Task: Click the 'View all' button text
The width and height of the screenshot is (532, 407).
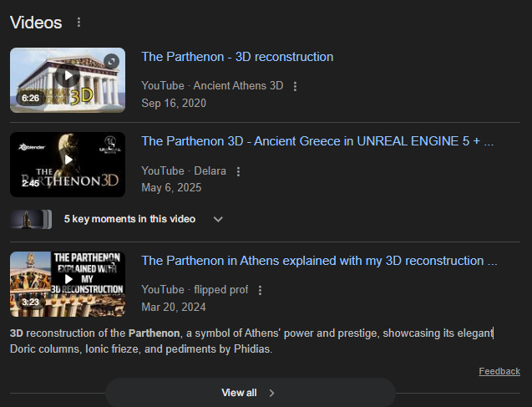Action: pyautogui.click(x=239, y=393)
